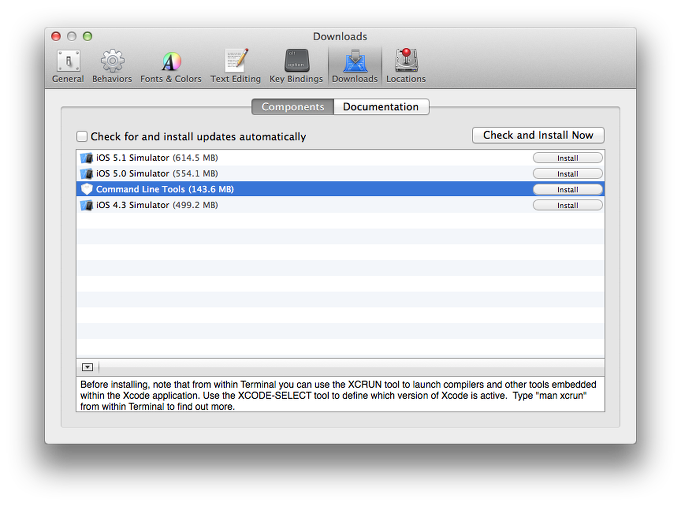Install the iOS 5.1 Simulator
This screenshot has height=506, width=681.
(568, 158)
